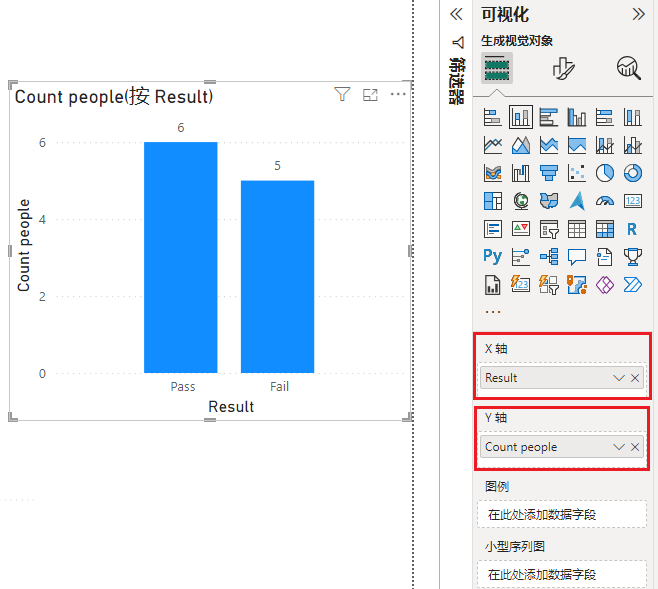The image size is (658, 589).
Task: Open focus mode on the chart
Action: (370, 95)
